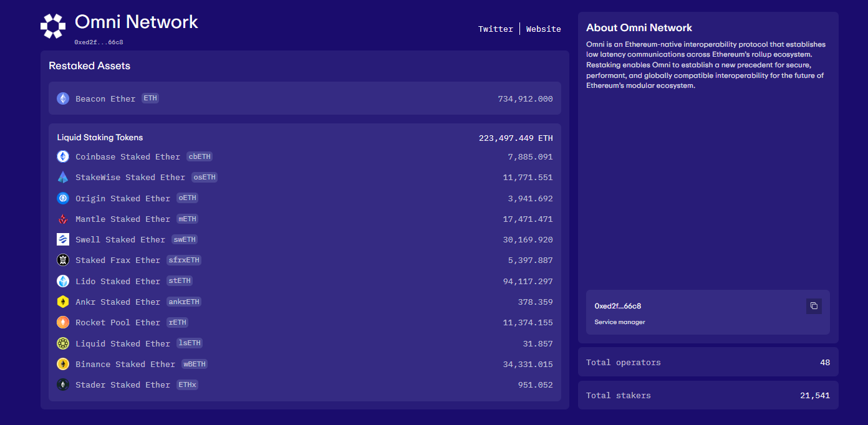Click the Staked Frax Ether icon
Image resolution: width=868 pixels, height=425 pixels.
coord(63,260)
